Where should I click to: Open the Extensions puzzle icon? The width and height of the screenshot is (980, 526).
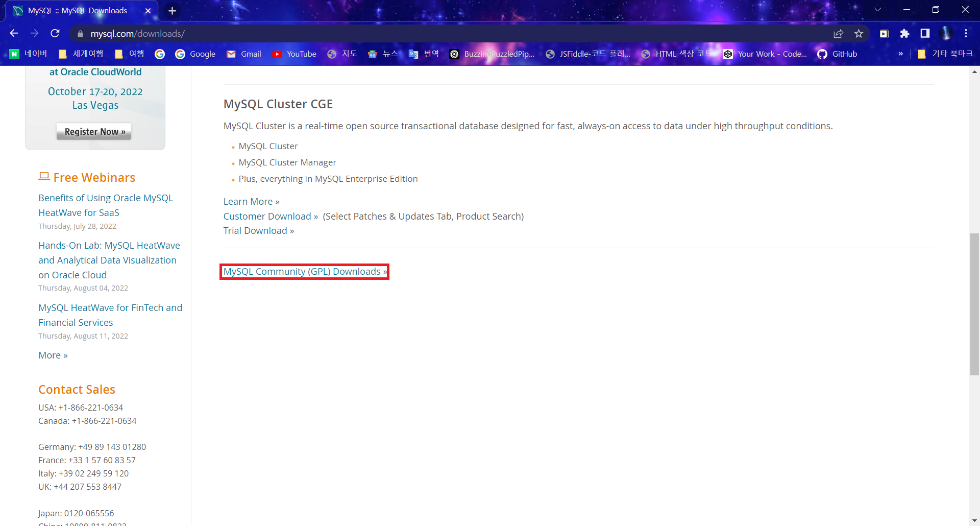pos(904,34)
